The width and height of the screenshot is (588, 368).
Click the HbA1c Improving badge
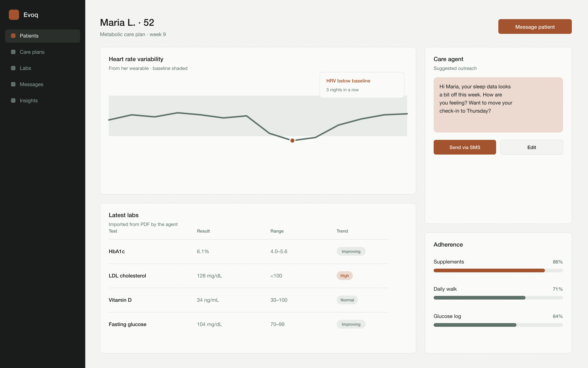click(351, 251)
